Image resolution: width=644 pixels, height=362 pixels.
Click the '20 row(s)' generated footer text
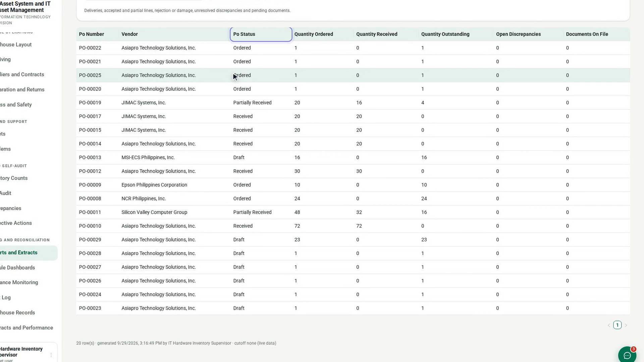pyautogui.click(x=176, y=343)
